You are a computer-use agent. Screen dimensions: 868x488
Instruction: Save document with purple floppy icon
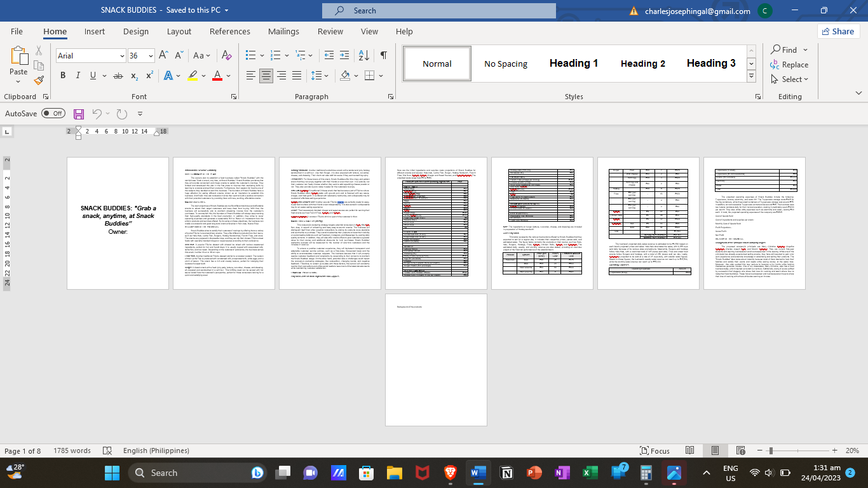coord(79,114)
